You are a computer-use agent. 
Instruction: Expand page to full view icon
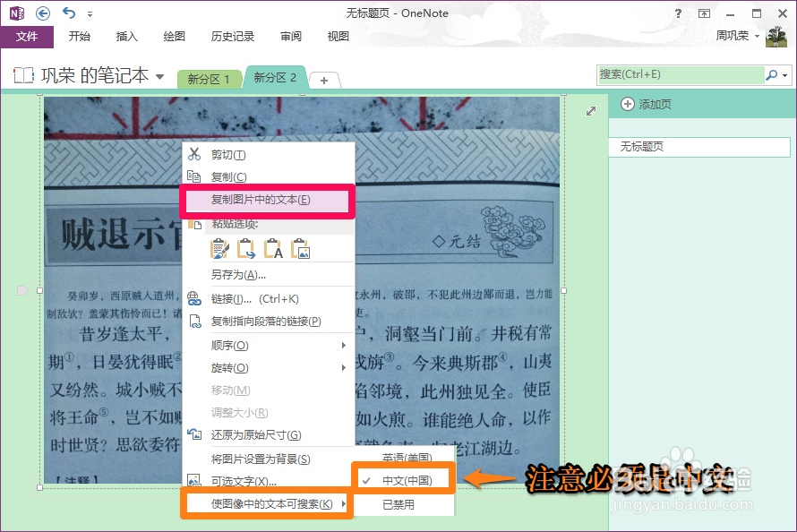(x=591, y=111)
